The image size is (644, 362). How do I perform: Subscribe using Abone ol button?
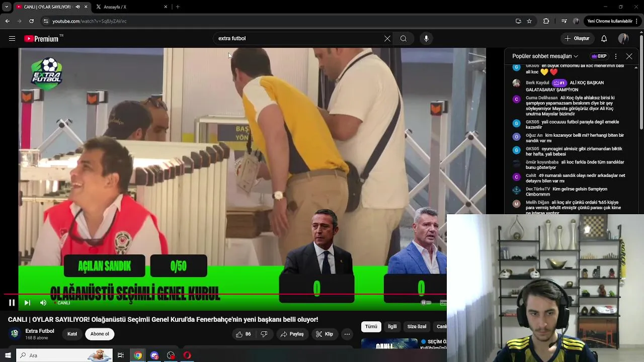point(100,334)
